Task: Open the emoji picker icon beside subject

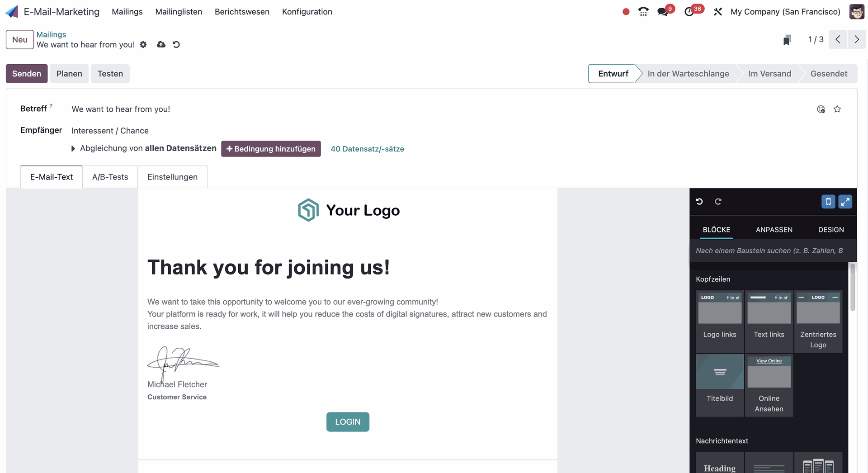Action: pos(821,109)
